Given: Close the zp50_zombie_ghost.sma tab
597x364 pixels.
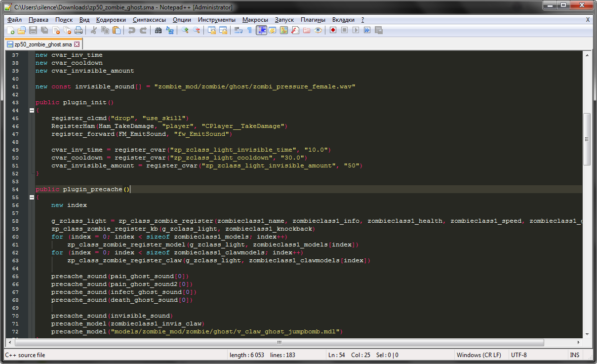Looking at the screenshot, I should pyautogui.click(x=77, y=44).
